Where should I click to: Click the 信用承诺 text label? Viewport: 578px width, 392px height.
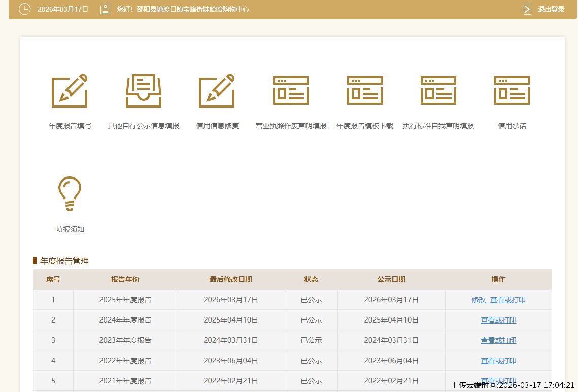[x=512, y=126]
